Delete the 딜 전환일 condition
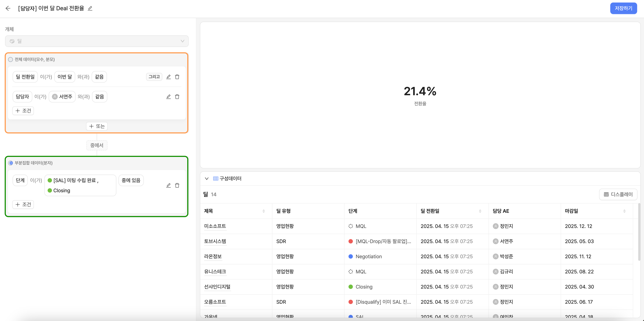The height and width of the screenshot is (321, 644). point(177,77)
